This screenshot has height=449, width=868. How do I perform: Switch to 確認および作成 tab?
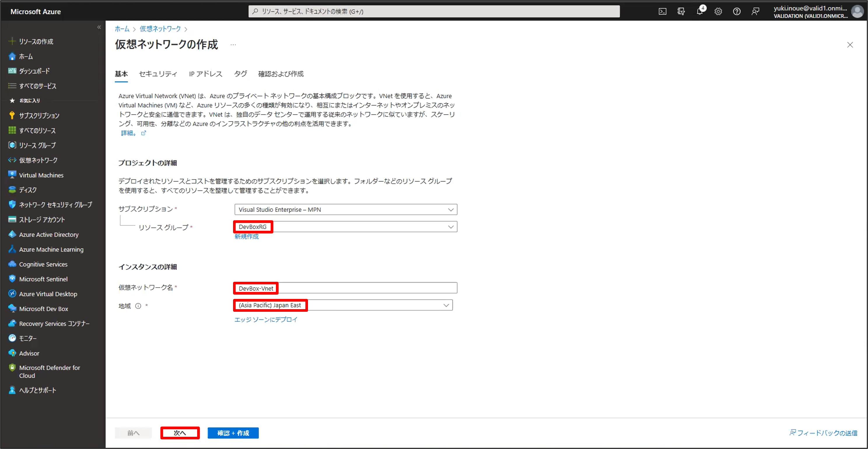tap(281, 74)
